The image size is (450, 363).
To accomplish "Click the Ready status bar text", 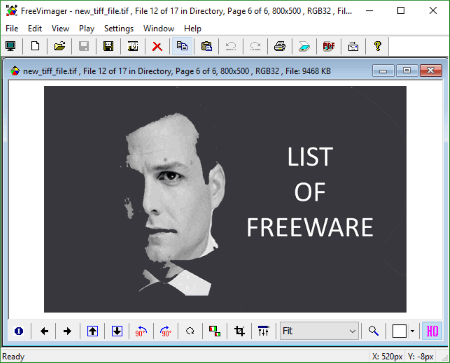I will coord(13,357).
